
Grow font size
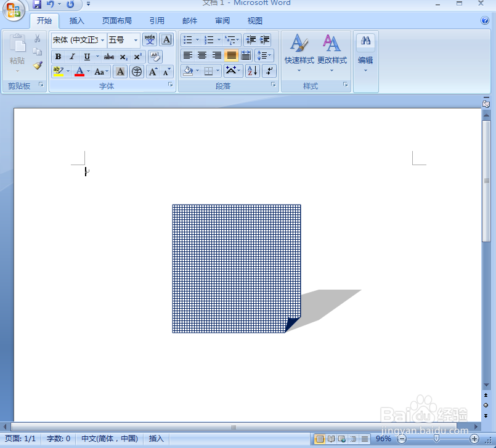tap(153, 71)
